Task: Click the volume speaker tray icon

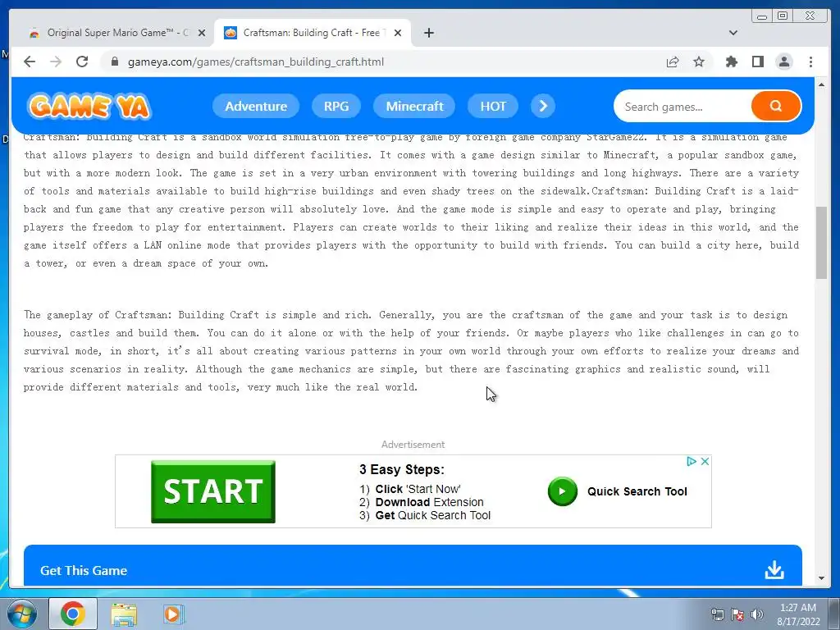Action: pyautogui.click(x=756, y=614)
